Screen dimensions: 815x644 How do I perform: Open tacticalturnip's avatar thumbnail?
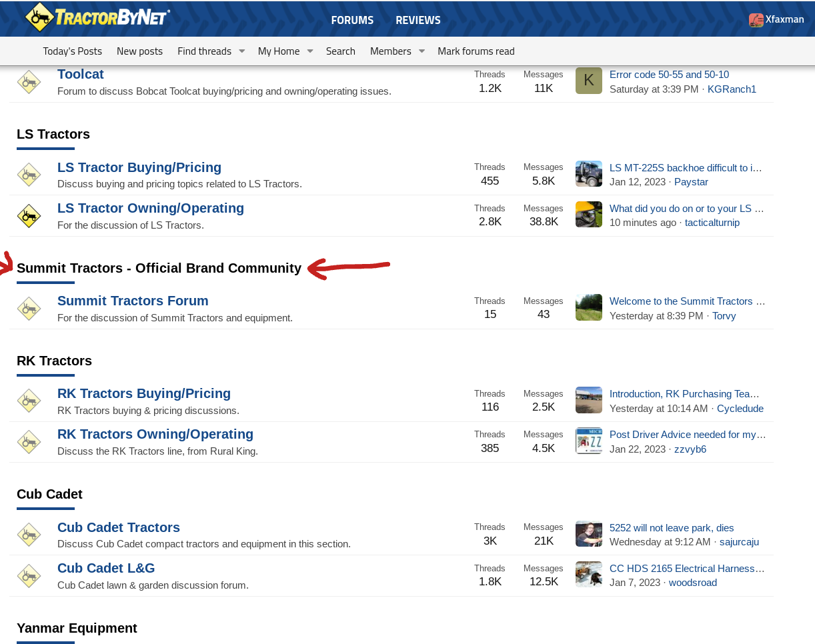(589, 215)
